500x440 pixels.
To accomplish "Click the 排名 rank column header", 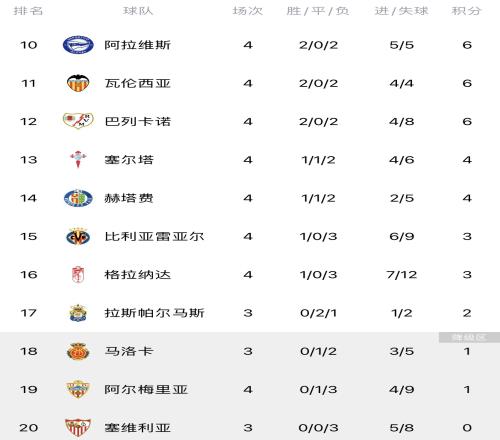I will (x=28, y=11).
